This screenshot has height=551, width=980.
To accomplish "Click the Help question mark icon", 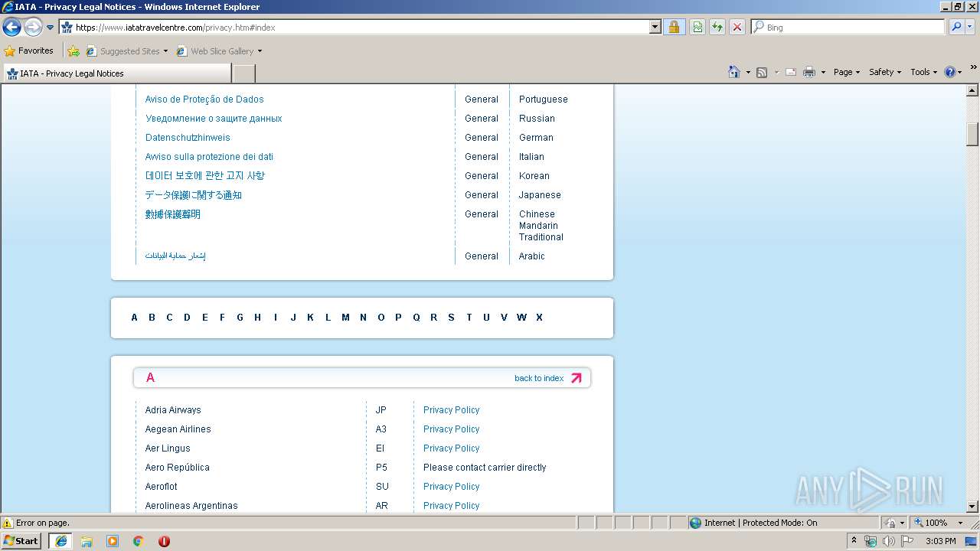I will click(x=950, y=72).
